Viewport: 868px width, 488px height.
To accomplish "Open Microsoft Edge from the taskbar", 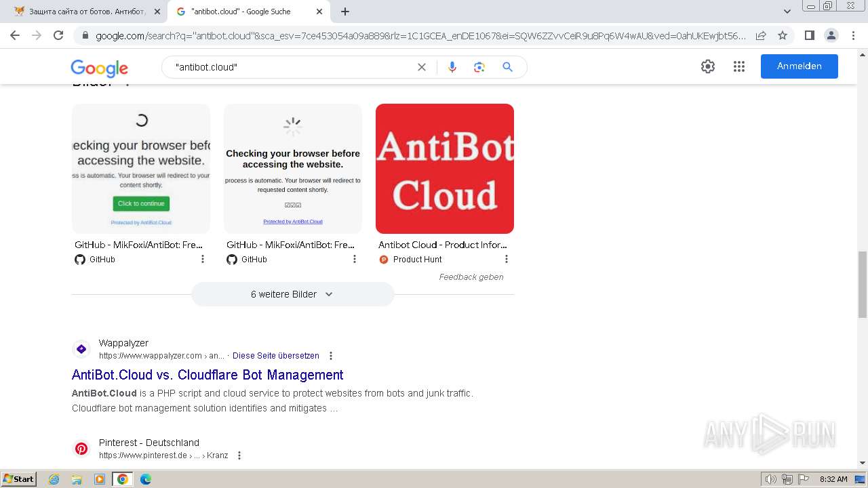I will click(145, 479).
